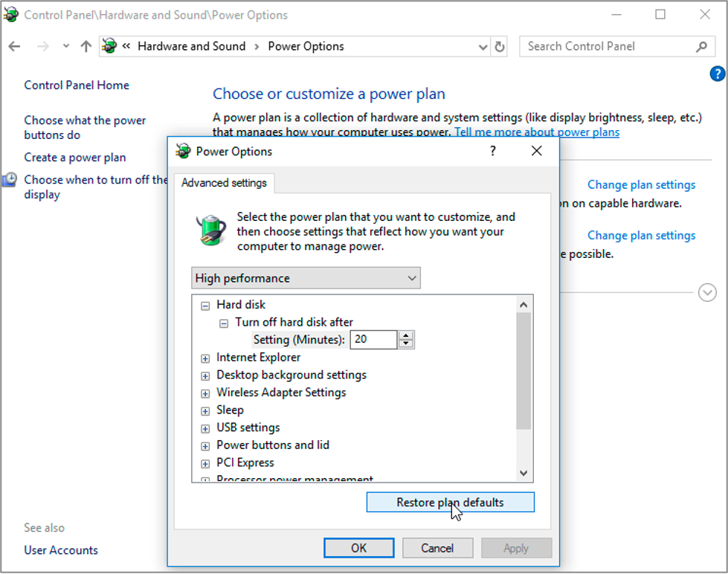
Task: Minimize the Control Panel window
Action: pos(616,14)
